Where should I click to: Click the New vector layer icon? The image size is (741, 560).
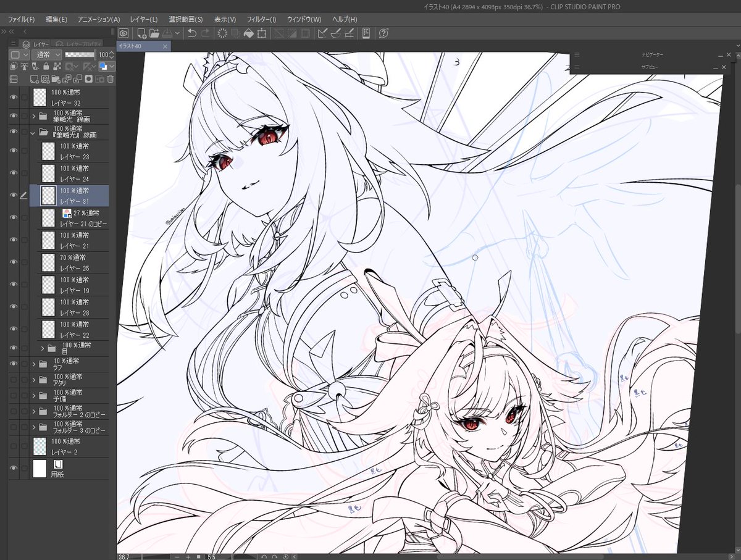(45, 79)
